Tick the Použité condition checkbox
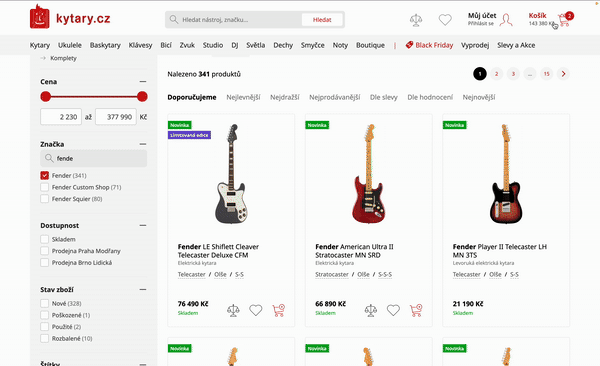The image size is (600, 366). tap(45, 327)
